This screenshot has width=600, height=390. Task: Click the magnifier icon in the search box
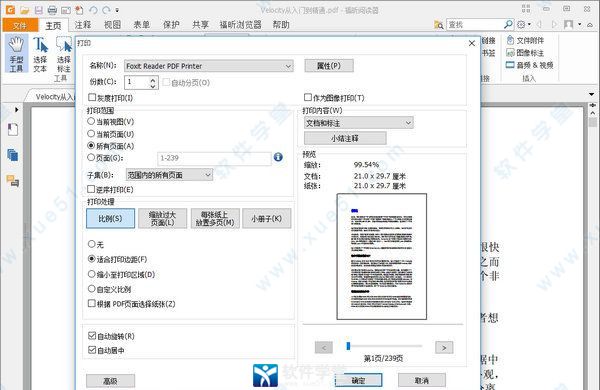point(508,24)
